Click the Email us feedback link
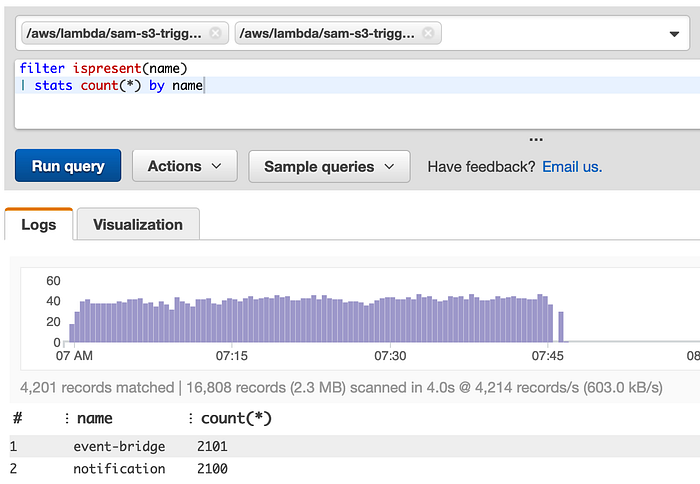 click(x=572, y=167)
